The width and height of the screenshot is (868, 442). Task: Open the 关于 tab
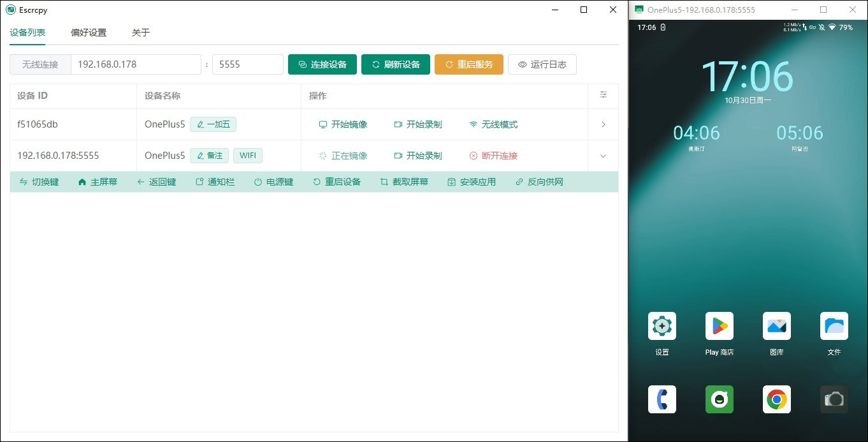(140, 33)
